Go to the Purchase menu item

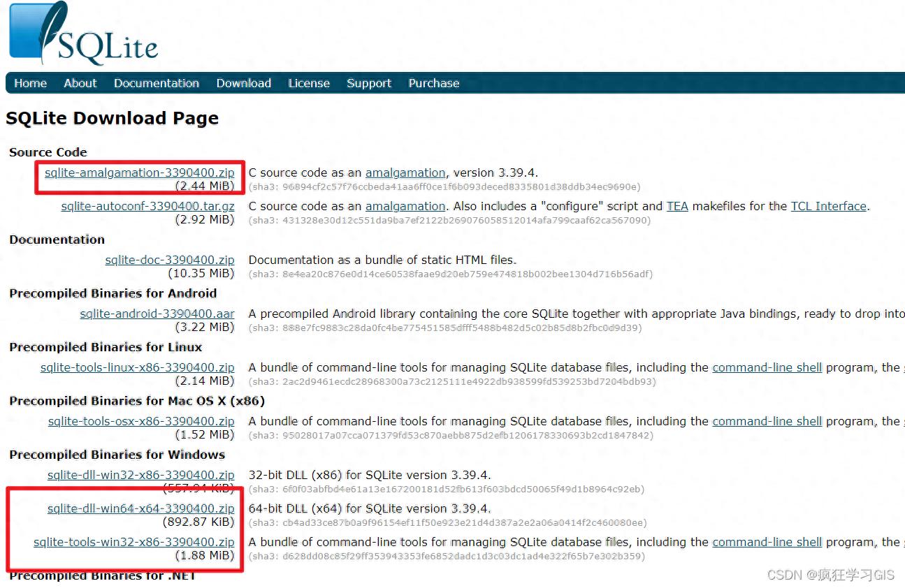pos(434,83)
